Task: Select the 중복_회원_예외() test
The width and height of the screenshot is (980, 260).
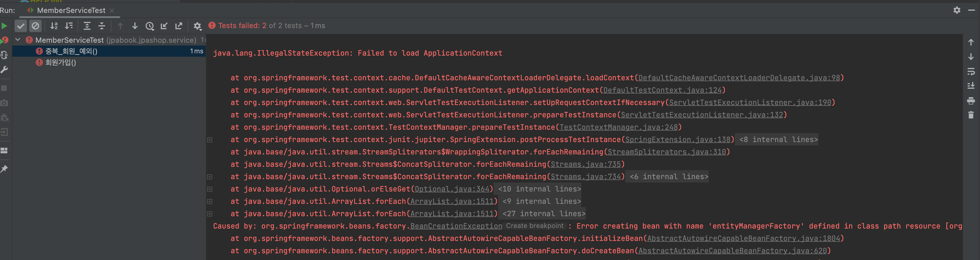Action: pyautogui.click(x=109, y=51)
